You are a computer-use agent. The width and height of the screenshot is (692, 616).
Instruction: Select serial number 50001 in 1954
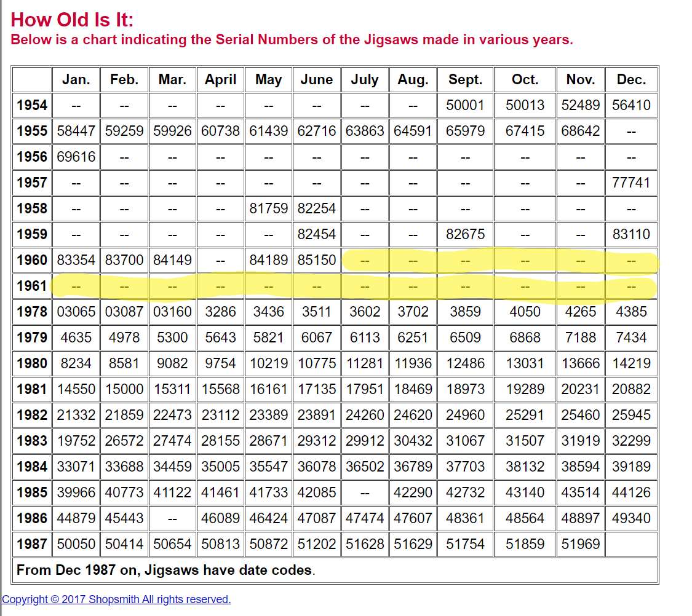[x=465, y=105]
